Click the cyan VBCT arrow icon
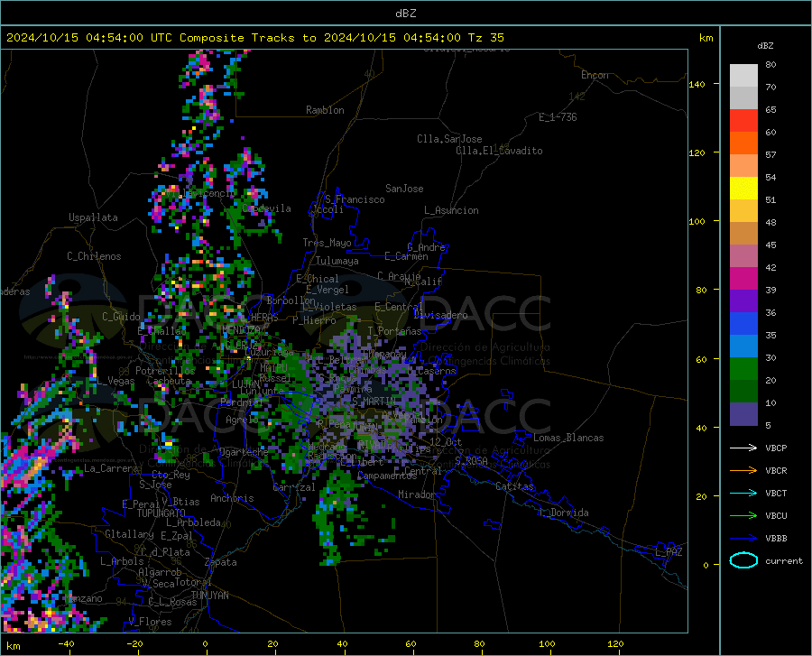 pos(743,493)
